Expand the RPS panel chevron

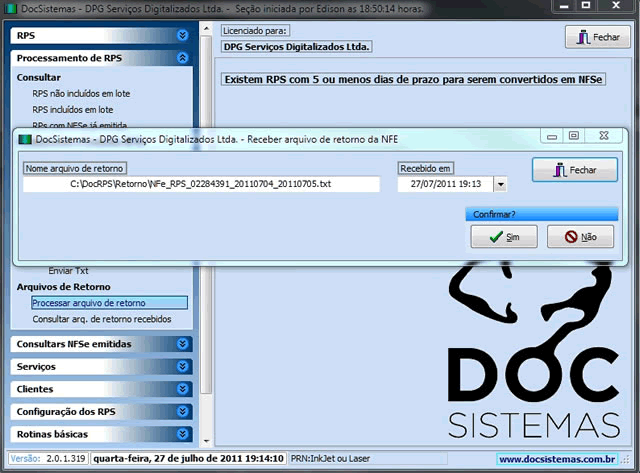(182, 36)
